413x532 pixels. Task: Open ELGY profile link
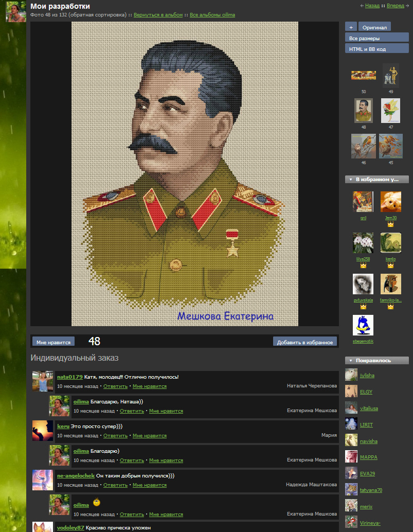click(x=366, y=392)
